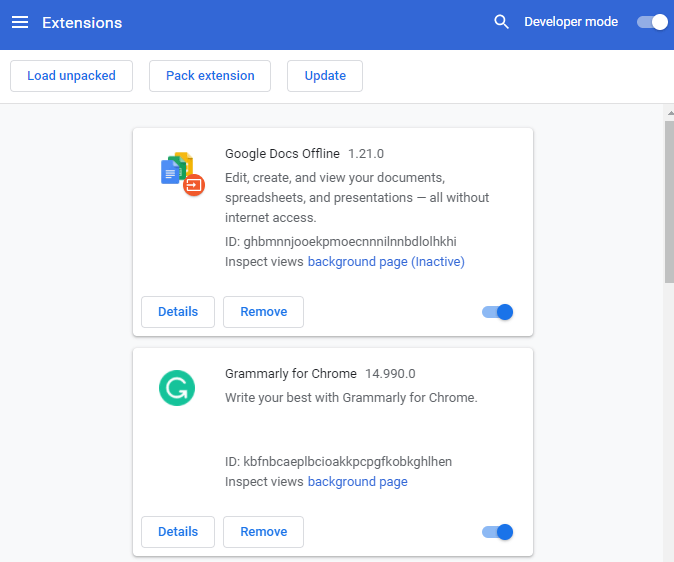The width and height of the screenshot is (674, 562).
Task: Click the Extensions page title
Action: [82, 23]
